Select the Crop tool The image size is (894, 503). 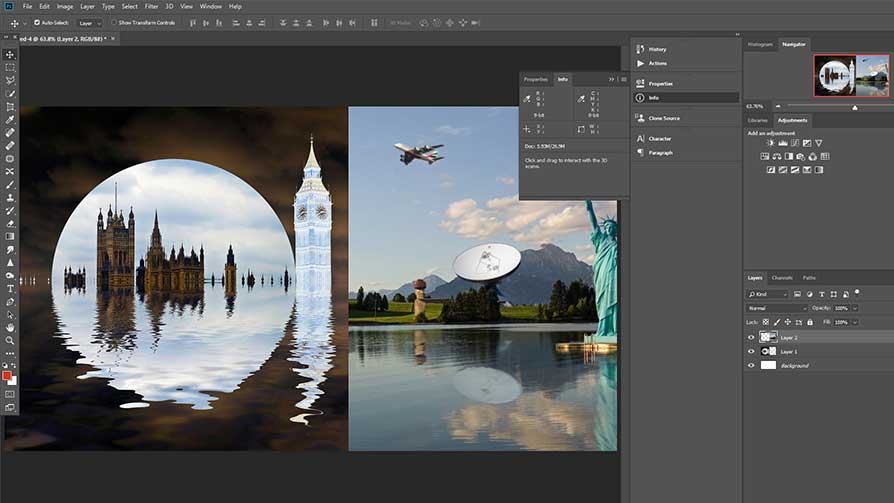[10, 107]
